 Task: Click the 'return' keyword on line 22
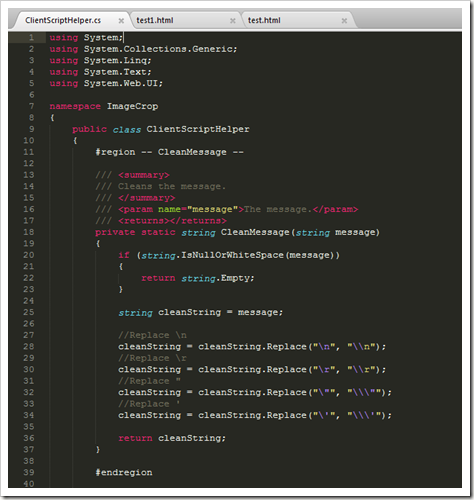(x=158, y=278)
